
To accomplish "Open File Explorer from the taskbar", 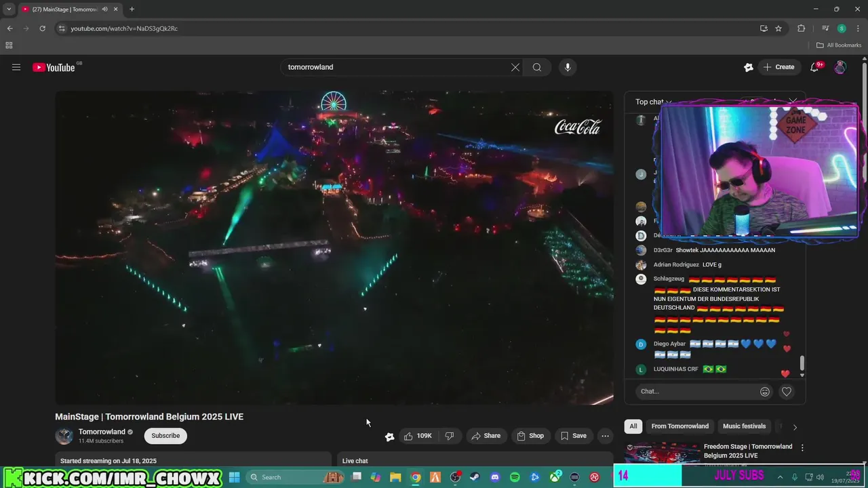I will tap(395, 477).
